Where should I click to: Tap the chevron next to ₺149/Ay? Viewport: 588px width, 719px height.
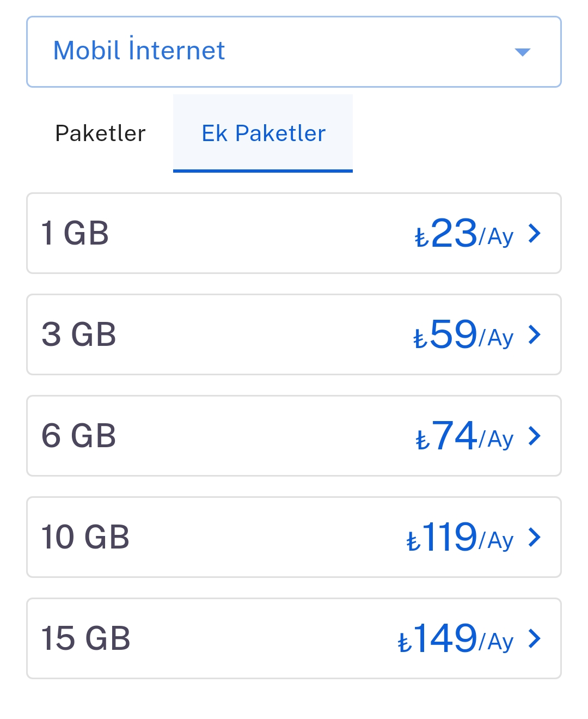535,638
